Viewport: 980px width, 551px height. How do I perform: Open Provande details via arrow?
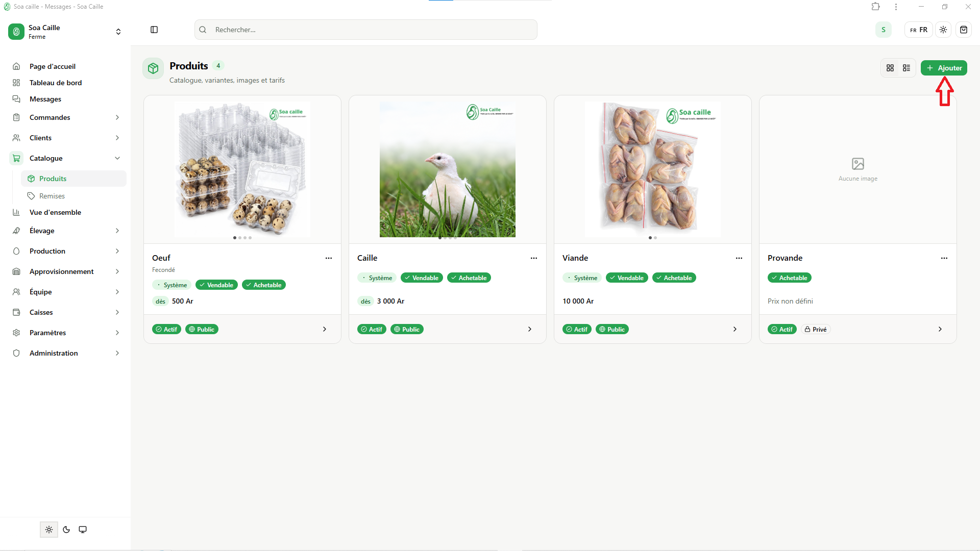point(940,329)
